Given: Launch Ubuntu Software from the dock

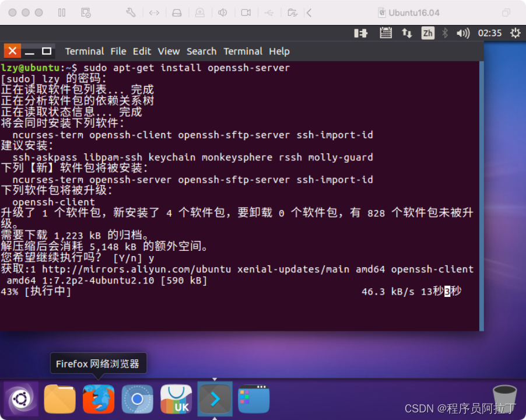Looking at the screenshot, I should 176,400.
